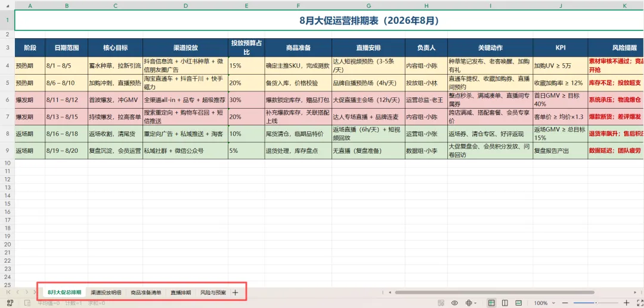This screenshot has height=308, width=644.
Task: Select column J header
Action: [x=561, y=6]
